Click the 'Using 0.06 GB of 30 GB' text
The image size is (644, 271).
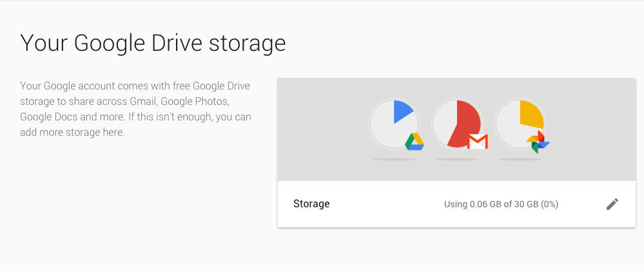point(491,204)
